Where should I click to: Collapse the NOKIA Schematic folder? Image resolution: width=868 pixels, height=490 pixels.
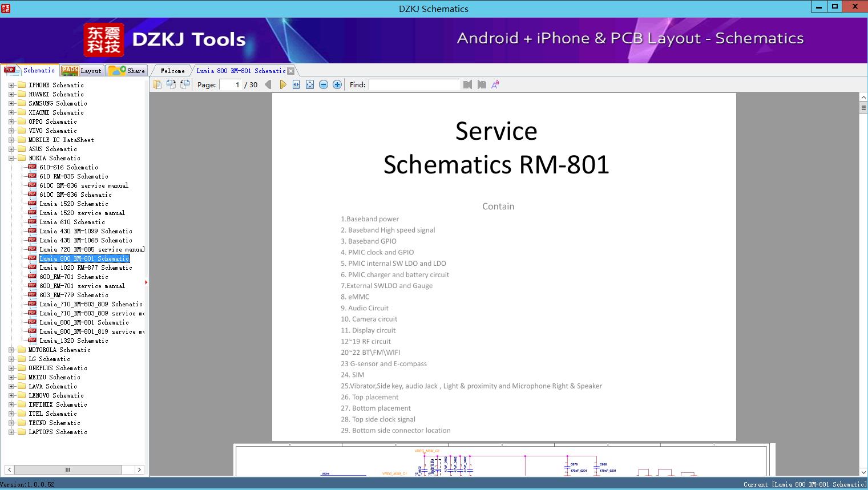click(x=11, y=158)
